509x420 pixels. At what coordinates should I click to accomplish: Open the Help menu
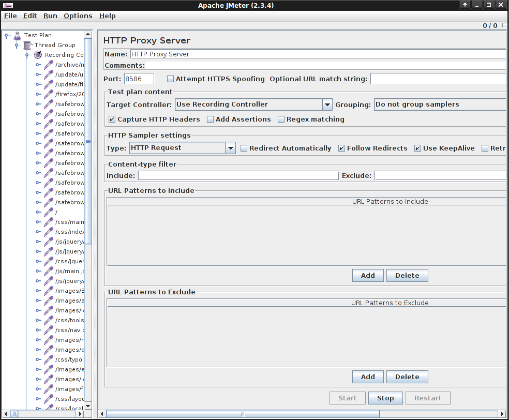click(108, 16)
